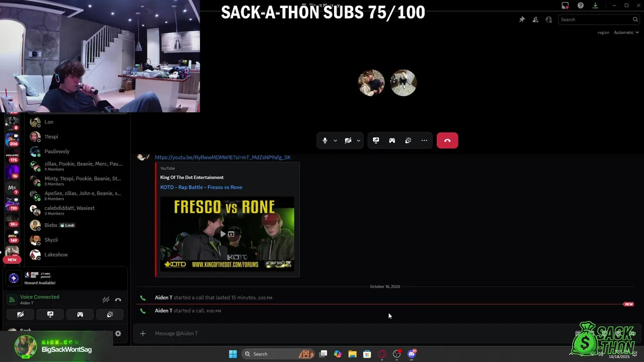Click the NEW messages divider badge
The width and height of the screenshot is (644, 362).
tap(628, 304)
